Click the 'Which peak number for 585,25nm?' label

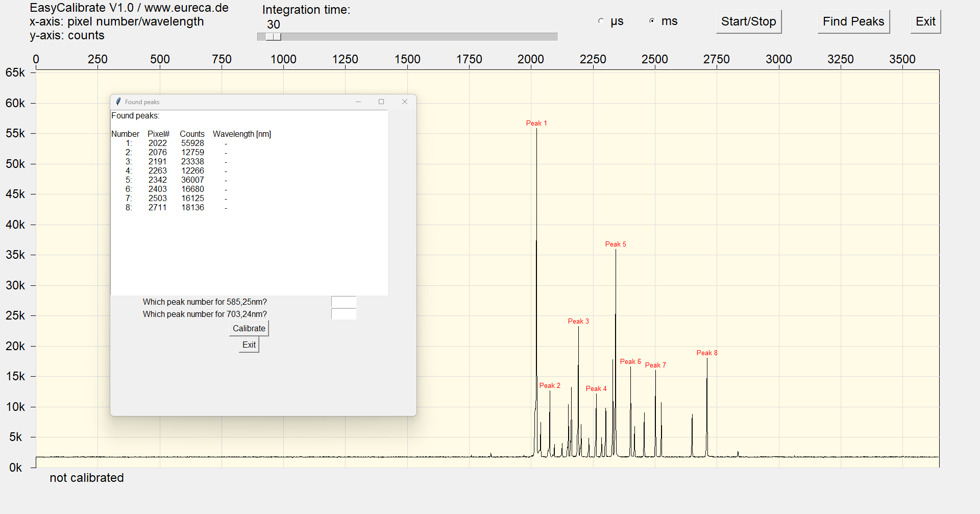(x=205, y=302)
